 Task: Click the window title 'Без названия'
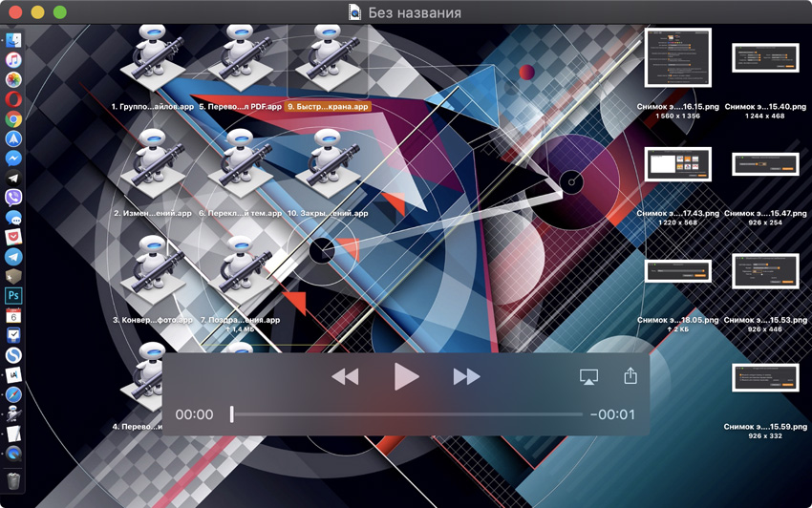[x=415, y=12]
